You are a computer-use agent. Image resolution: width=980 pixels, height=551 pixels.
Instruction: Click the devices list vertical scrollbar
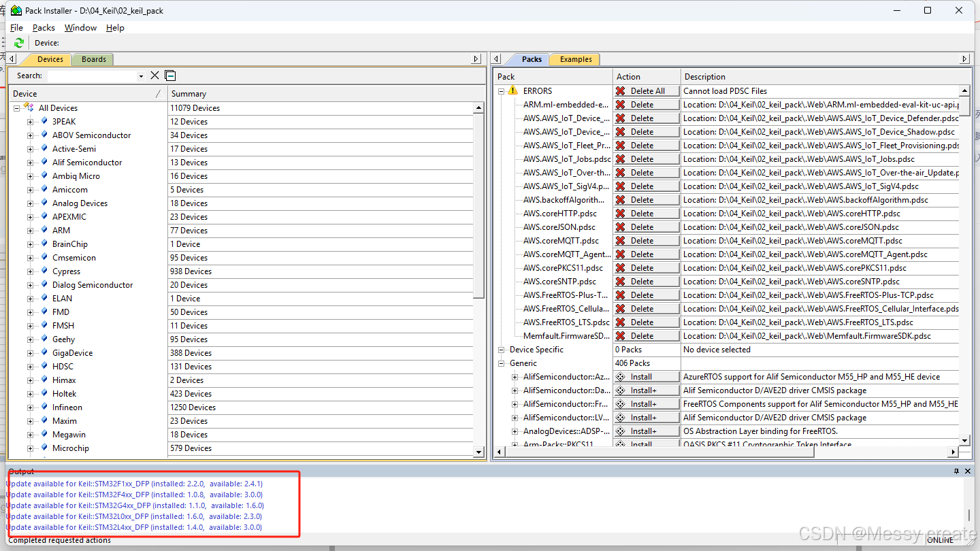coord(478,205)
